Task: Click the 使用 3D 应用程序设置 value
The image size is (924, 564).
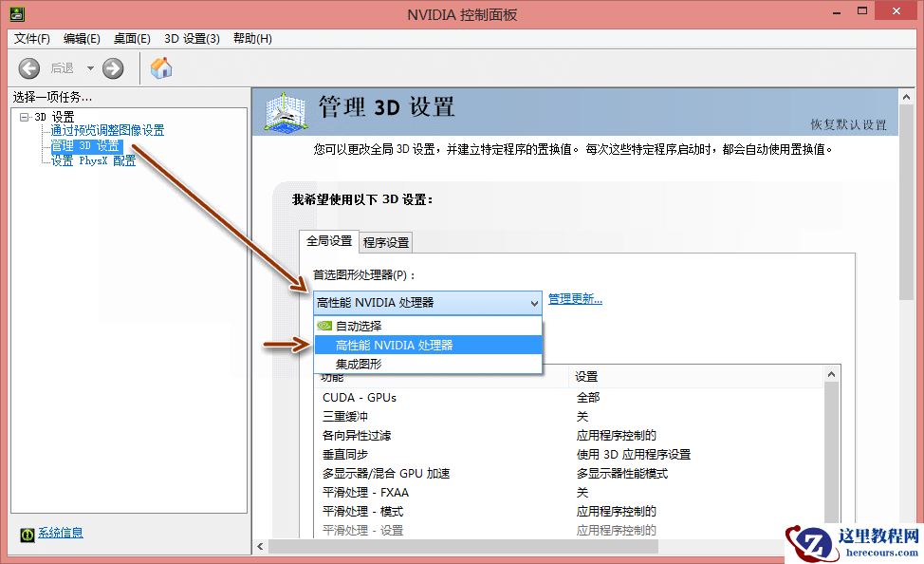Action: coord(634,454)
